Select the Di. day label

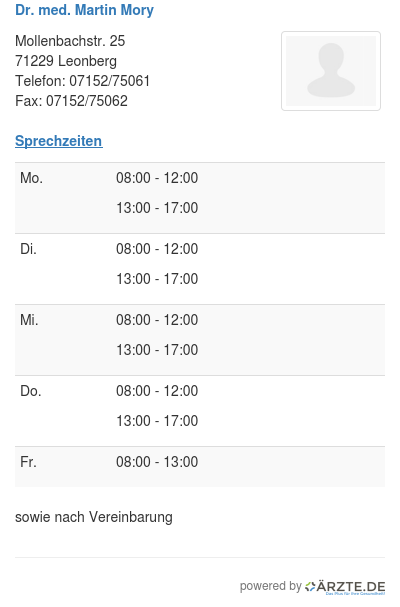click(x=28, y=249)
